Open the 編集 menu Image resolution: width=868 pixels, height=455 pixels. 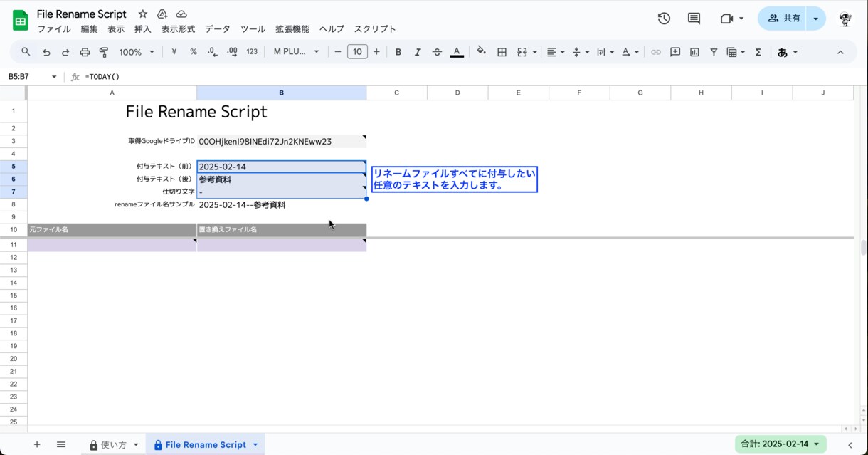click(90, 29)
